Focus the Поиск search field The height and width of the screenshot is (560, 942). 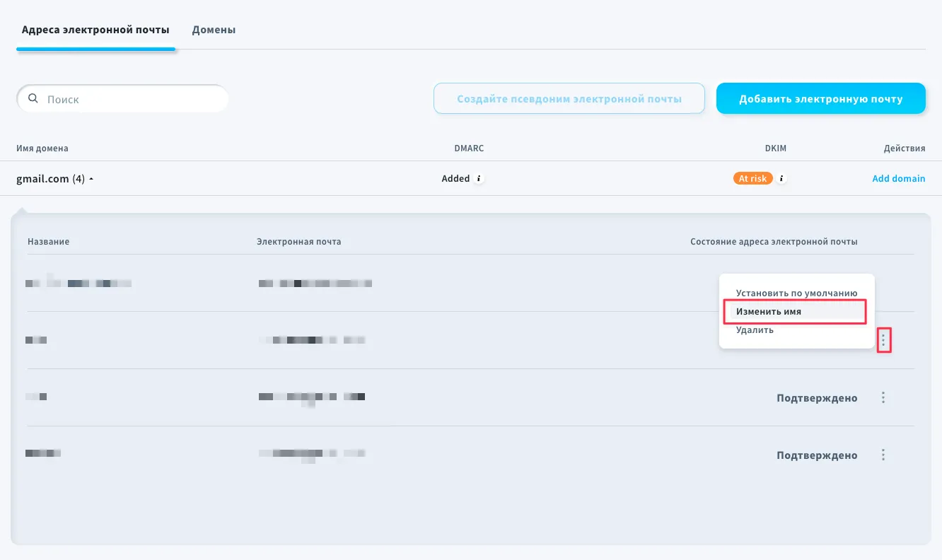click(122, 99)
